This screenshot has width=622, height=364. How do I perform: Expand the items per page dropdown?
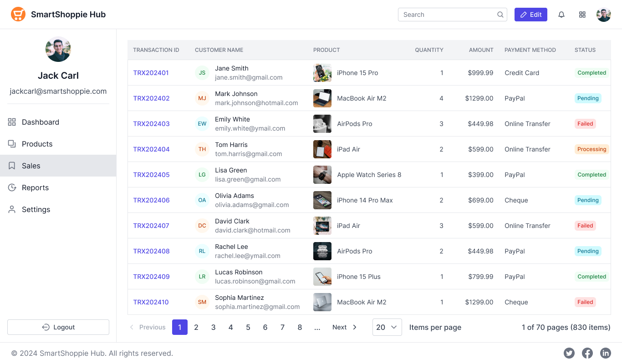[387, 327]
